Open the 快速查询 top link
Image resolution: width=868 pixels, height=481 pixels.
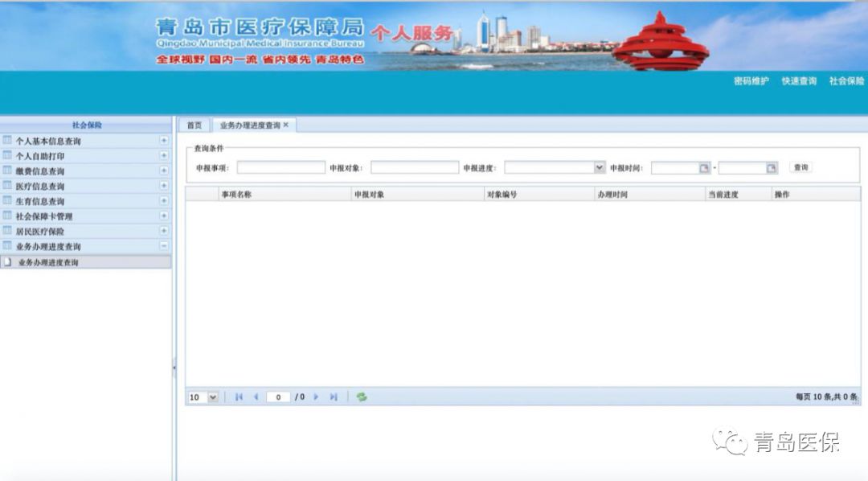[799, 81]
